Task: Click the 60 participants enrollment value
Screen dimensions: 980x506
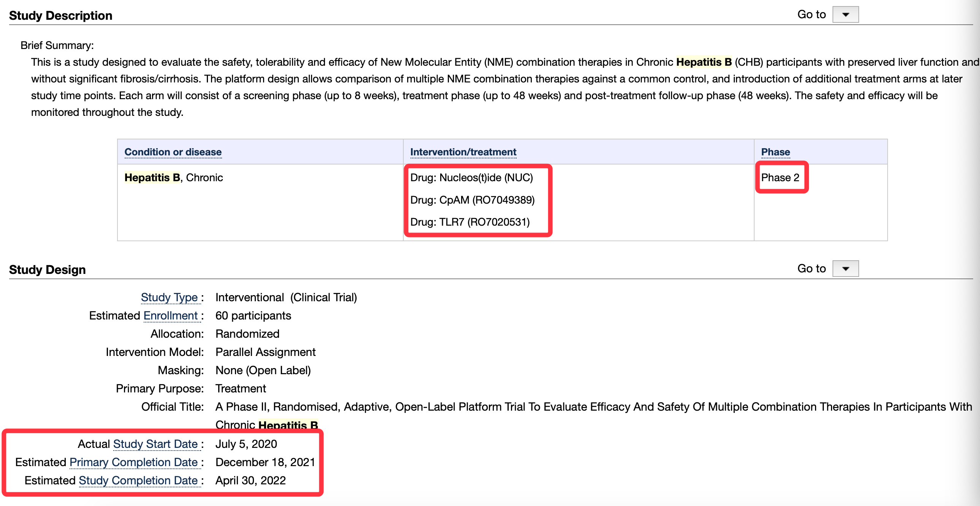Action: 253,316
